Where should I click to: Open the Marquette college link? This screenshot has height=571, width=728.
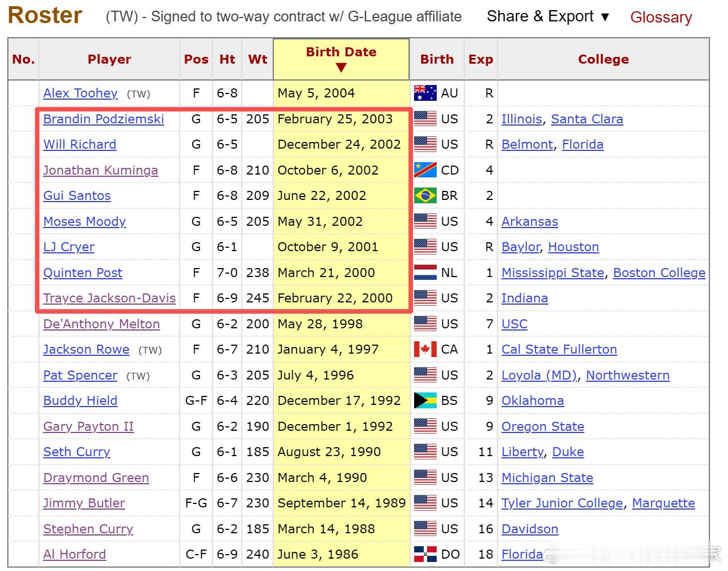pos(663,503)
